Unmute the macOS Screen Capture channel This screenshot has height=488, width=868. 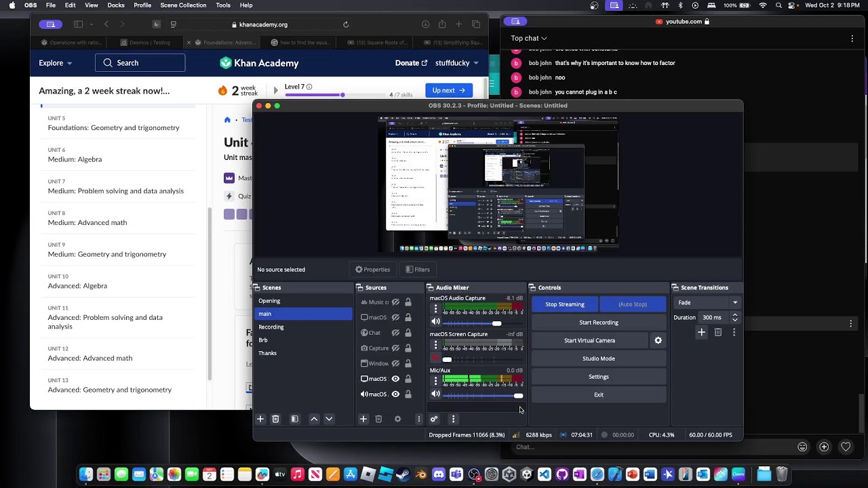click(435, 358)
